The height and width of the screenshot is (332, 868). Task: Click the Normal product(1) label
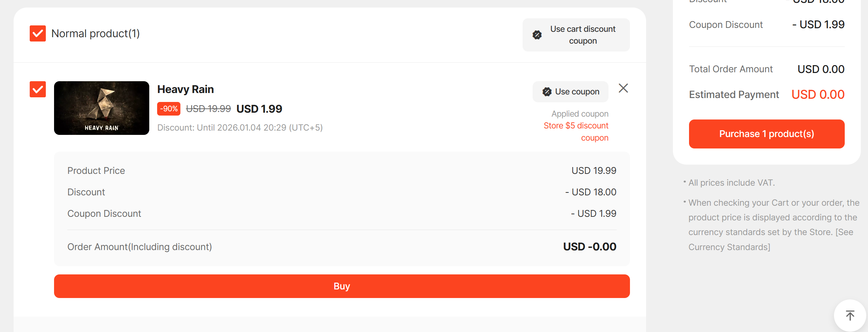coord(96,34)
